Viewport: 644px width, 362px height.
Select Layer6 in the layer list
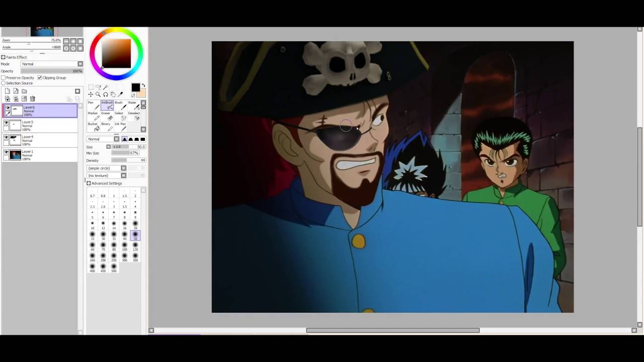(x=40, y=111)
